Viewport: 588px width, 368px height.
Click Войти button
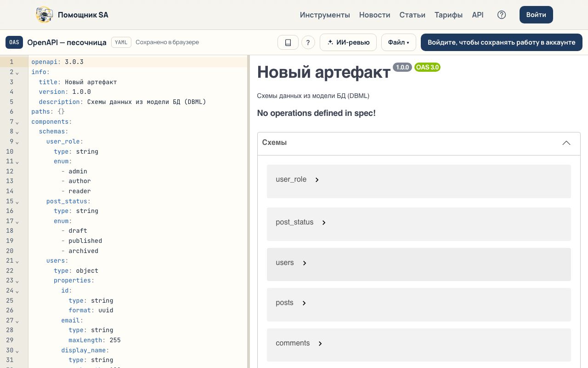pyautogui.click(x=536, y=15)
